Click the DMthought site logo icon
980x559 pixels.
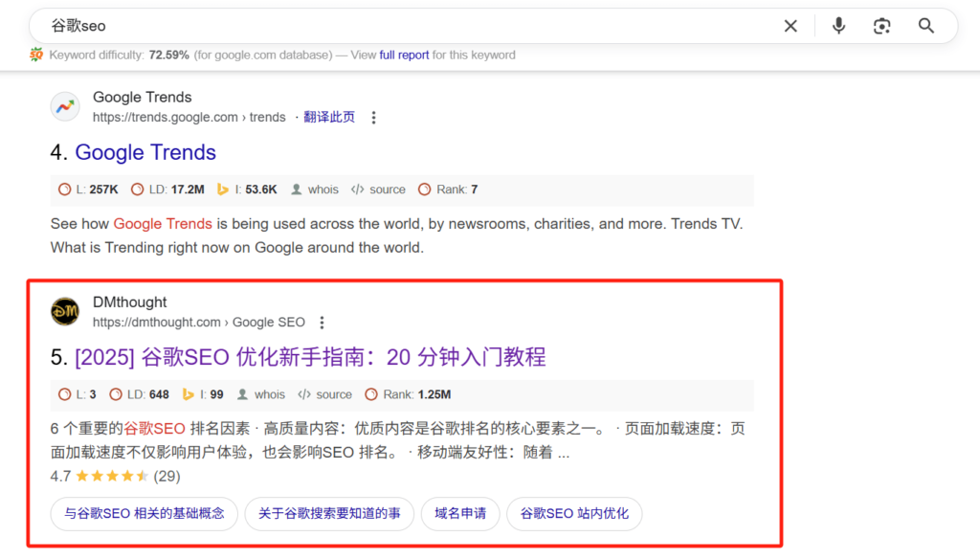[65, 312]
